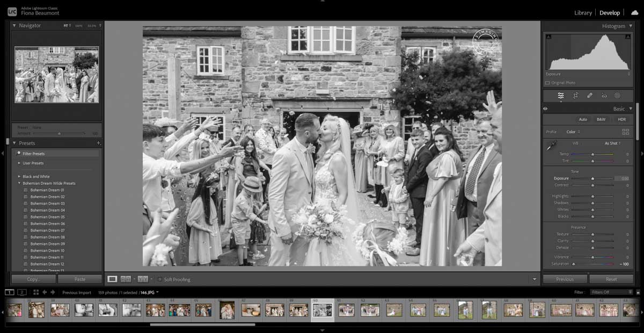
Task: Click the Reset button
Action: click(x=611, y=279)
